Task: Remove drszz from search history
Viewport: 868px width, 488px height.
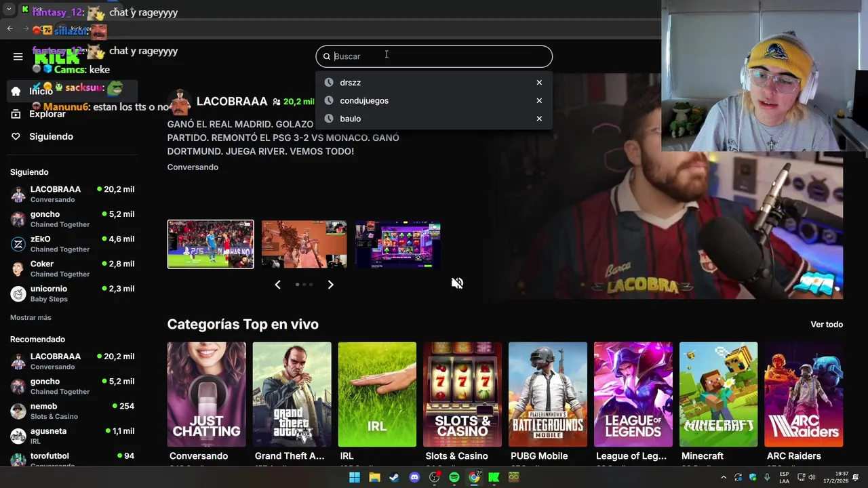Action: (x=539, y=83)
